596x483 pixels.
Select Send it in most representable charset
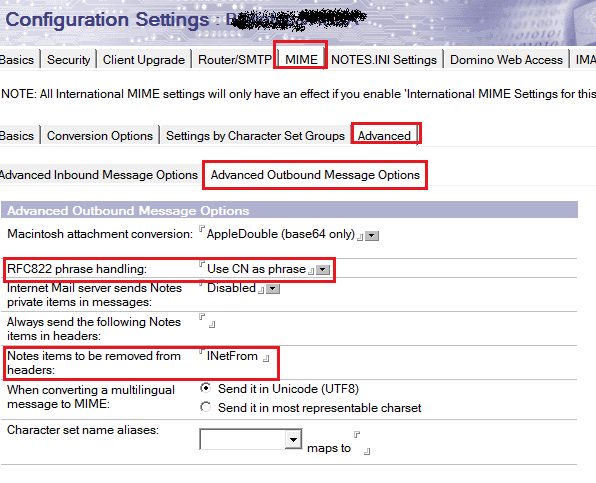(x=206, y=407)
